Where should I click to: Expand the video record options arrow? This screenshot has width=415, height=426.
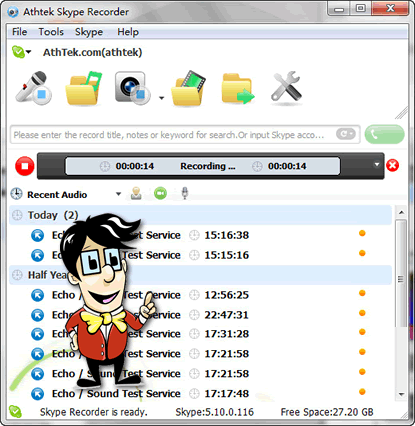[x=162, y=98]
